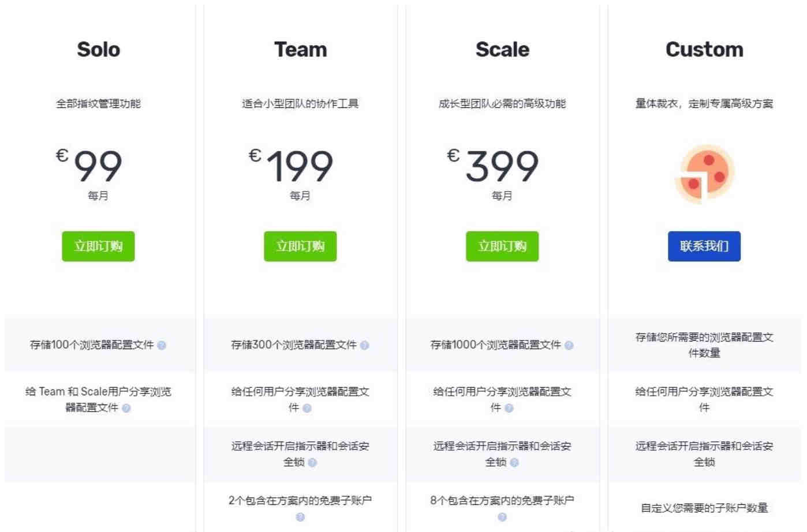Click help icon beside 存储100个浏览器配置文件

coord(162,346)
